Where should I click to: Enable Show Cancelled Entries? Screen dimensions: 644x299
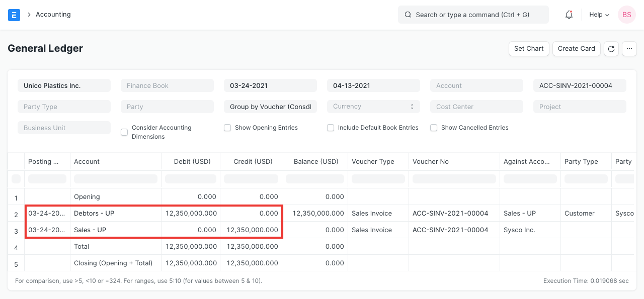tap(434, 128)
